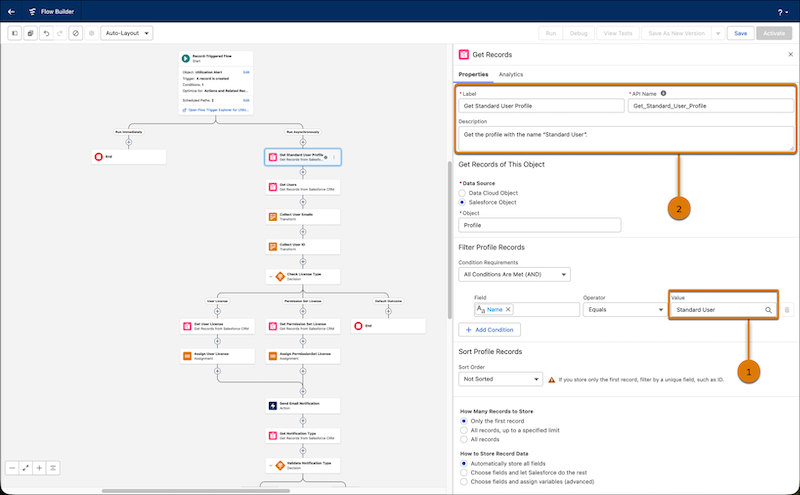Screen dimensions: 800x495
Task: Show API Name info tooltip icon
Action: pos(663,93)
